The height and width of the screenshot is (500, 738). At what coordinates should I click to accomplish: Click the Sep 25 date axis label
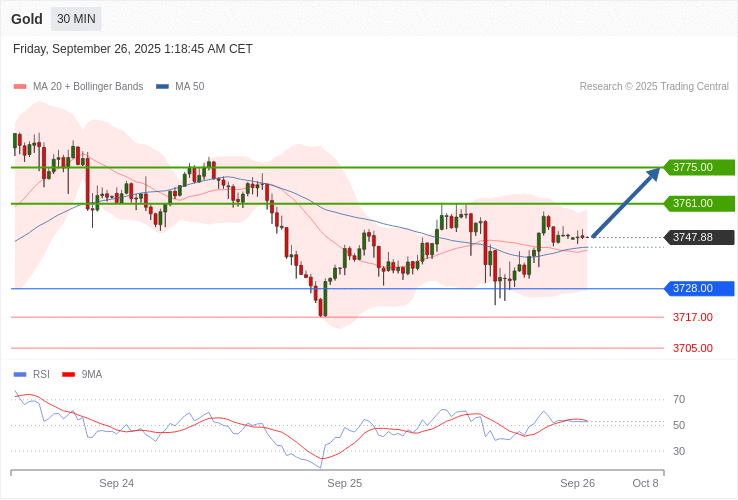click(x=344, y=483)
